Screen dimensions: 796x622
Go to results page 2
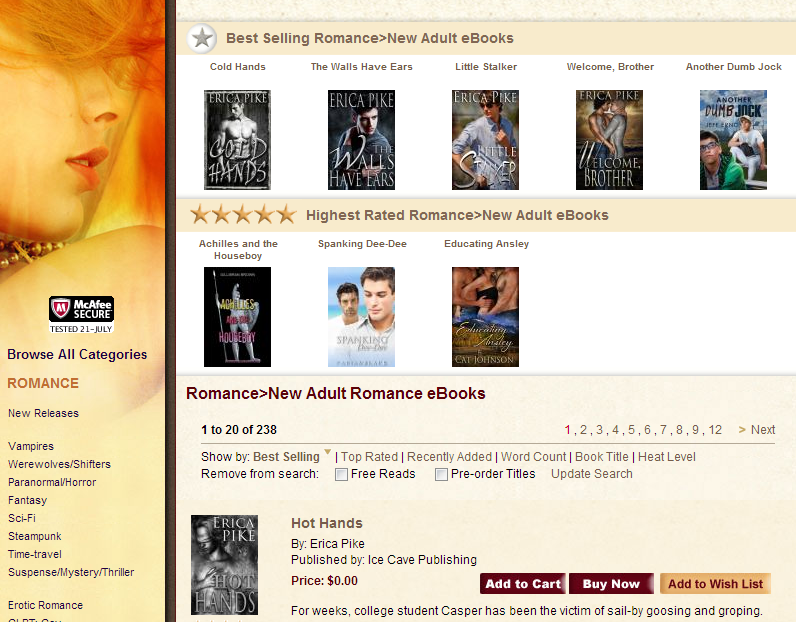coord(583,430)
